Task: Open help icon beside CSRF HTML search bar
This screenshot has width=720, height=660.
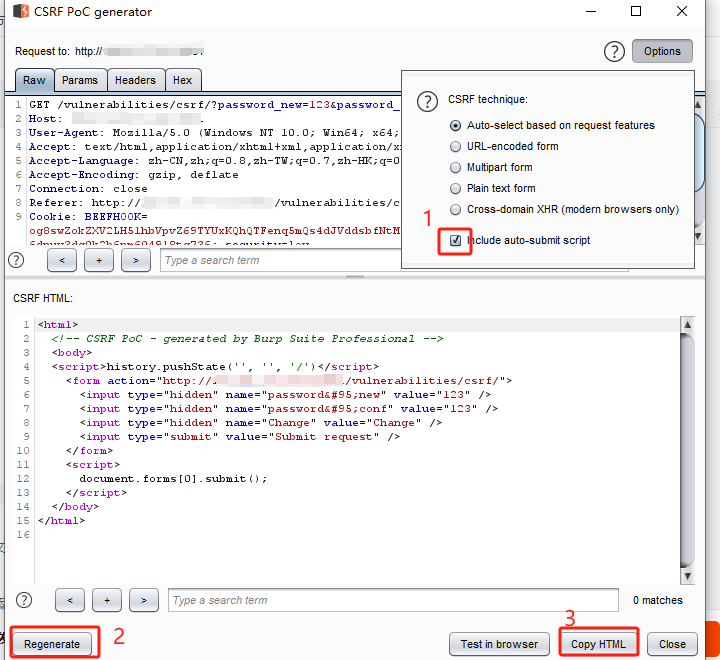Action: click(x=24, y=600)
